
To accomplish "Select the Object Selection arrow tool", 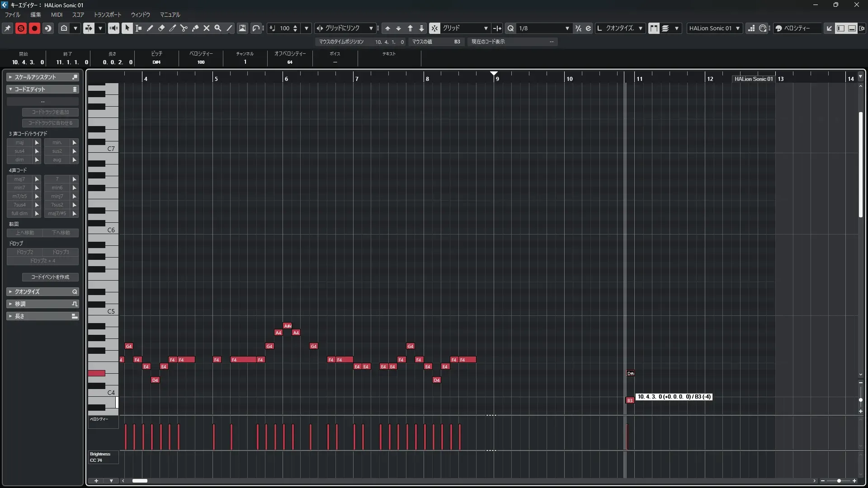I will click(127, 28).
